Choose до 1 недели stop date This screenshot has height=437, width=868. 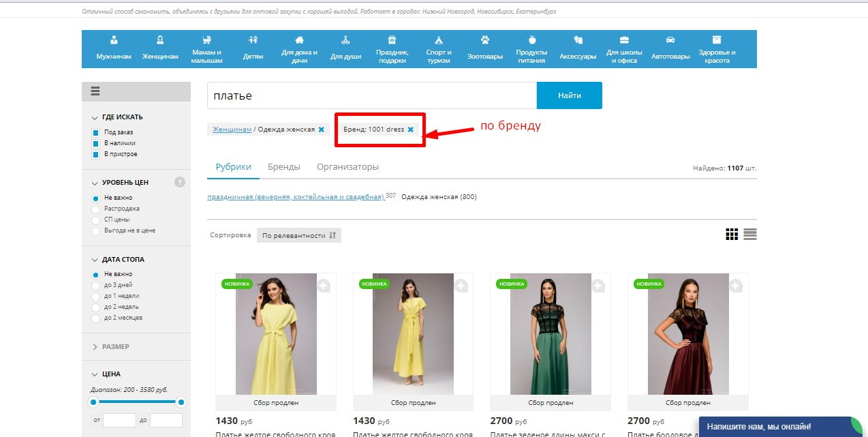tap(96, 296)
